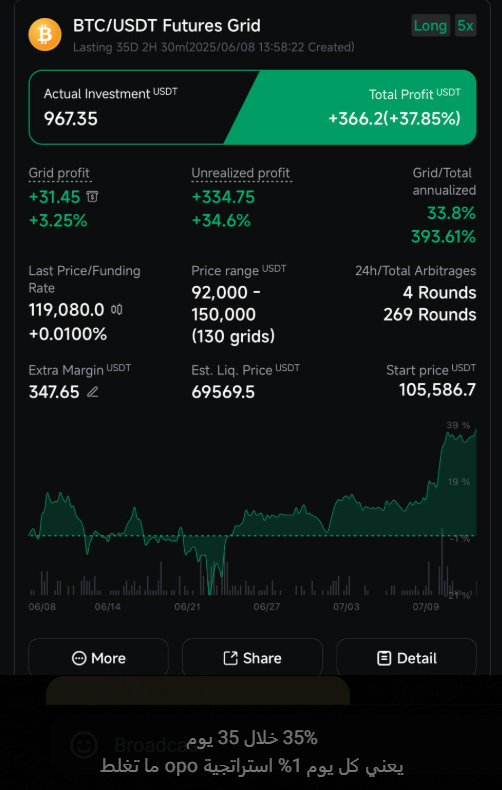Image resolution: width=502 pixels, height=790 pixels.
Task: Click the grid profit amount +31.45
Action: tap(54, 197)
